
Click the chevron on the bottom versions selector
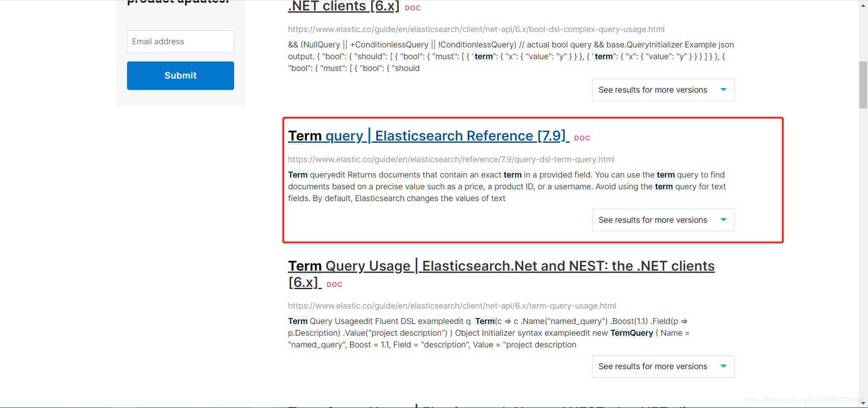tap(724, 366)
